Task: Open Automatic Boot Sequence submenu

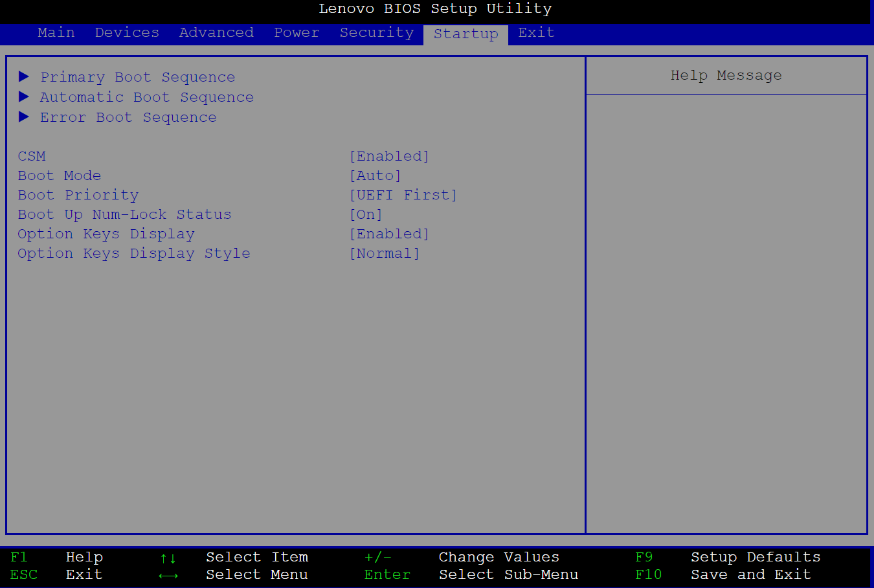Action: point(147,97)
